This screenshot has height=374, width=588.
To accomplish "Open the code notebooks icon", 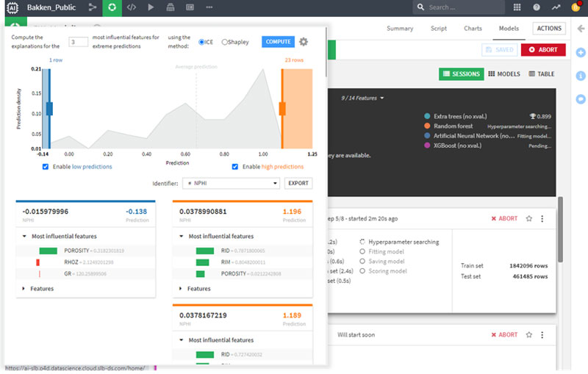I will 132,7.
